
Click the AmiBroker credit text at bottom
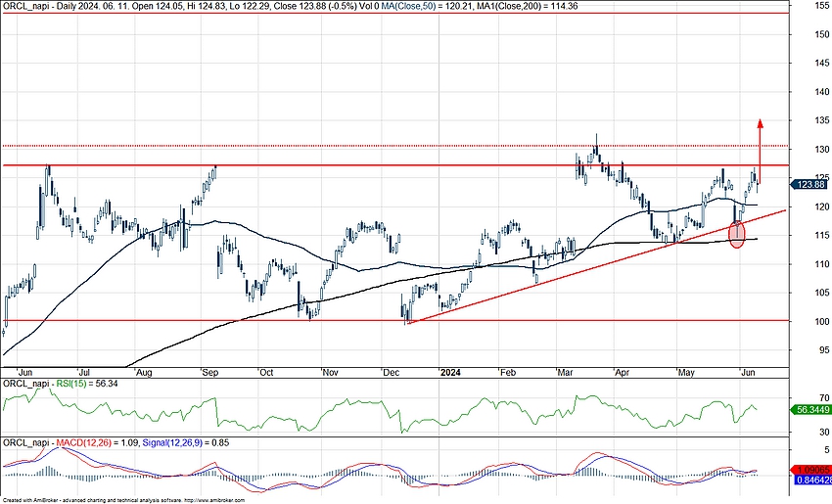pyautogui.click(x=123, y=500)
